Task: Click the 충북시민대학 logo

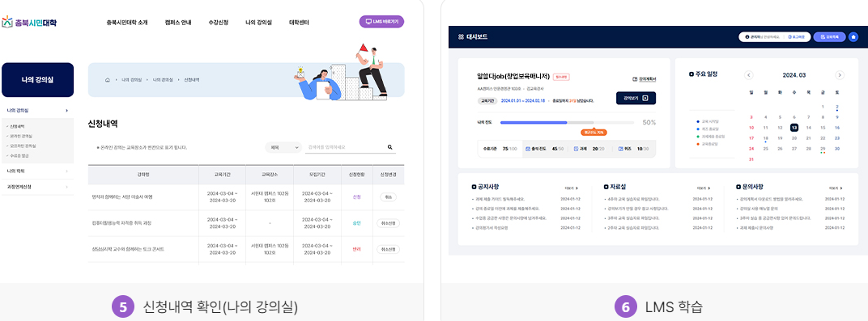Action: 29,23
